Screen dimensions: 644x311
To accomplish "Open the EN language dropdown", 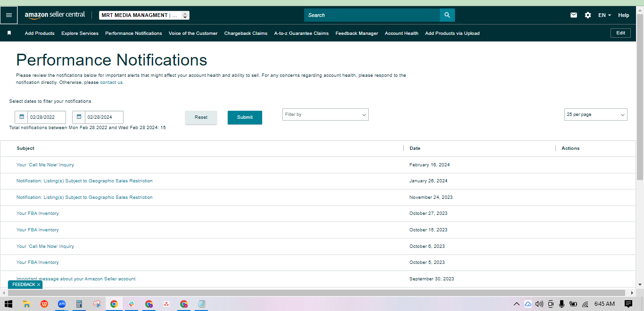I will (x=604, y=15).
